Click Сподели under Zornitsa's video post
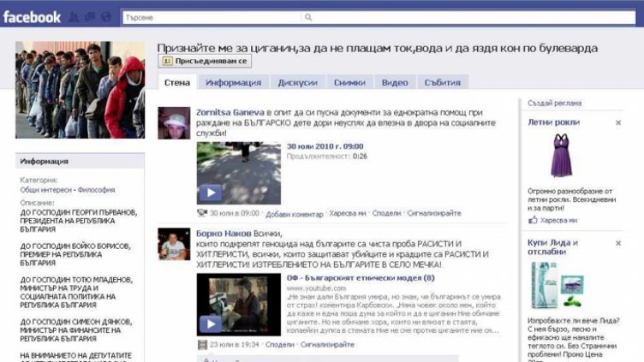Viewport: 644px width, 362px height. pos(386,213)
